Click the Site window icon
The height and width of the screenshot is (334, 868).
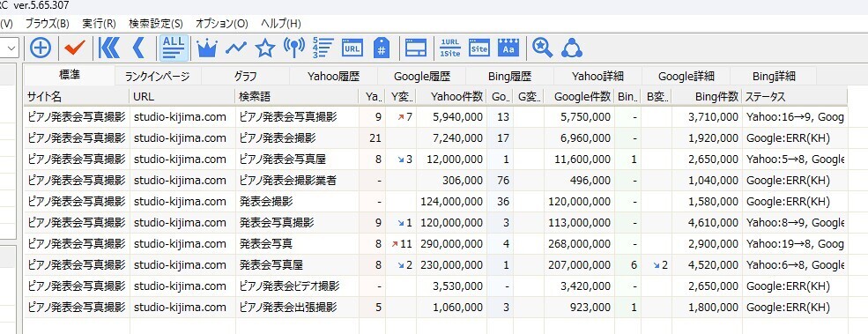(479, 48)
